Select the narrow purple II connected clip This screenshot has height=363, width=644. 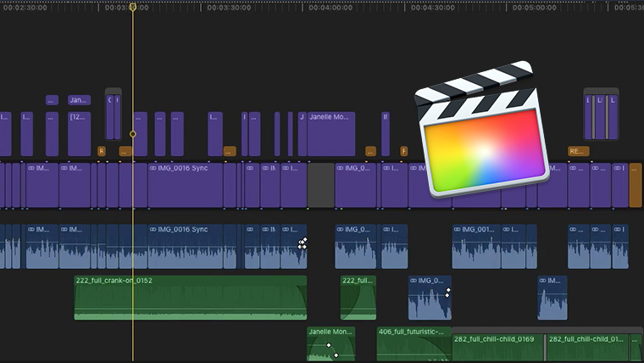tap(386, 134)
